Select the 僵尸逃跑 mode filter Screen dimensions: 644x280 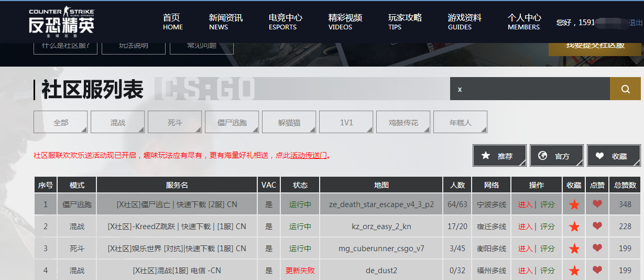[232, 122]
